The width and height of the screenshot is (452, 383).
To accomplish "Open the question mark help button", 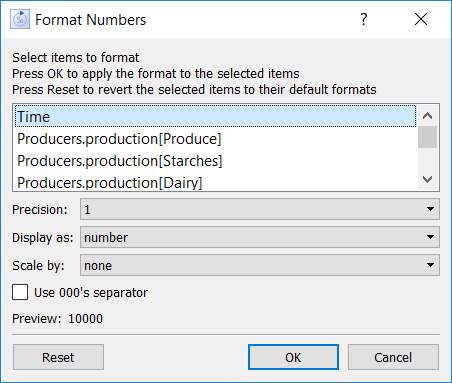I will pyautogui.click(x=364, y=19).
